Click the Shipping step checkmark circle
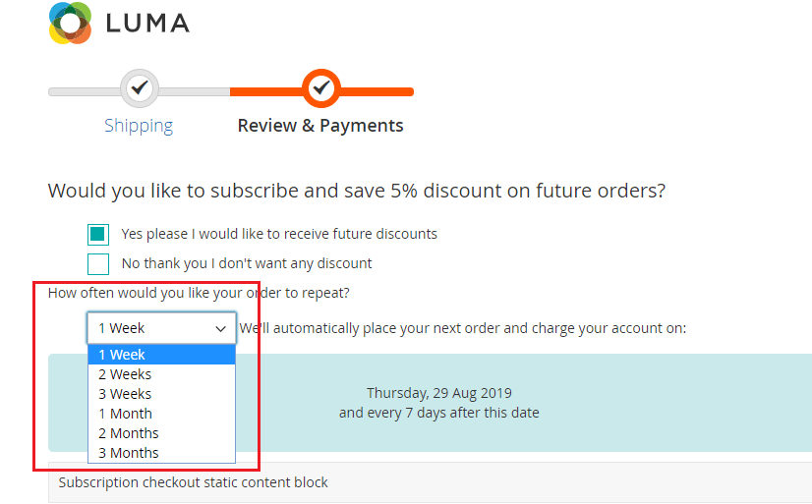 [139, 88]
